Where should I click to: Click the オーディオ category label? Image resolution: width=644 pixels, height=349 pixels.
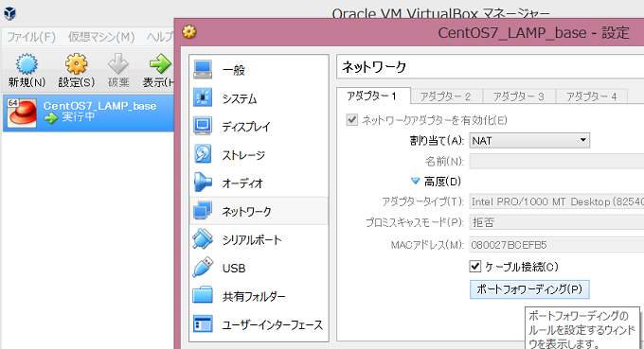click(x=242, y=183)
